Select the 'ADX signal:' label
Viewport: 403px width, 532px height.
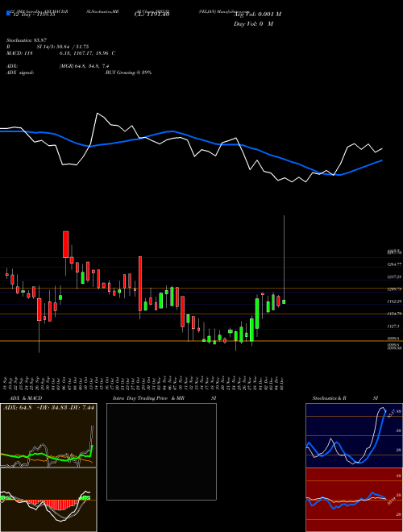click(x=20, y=73)
